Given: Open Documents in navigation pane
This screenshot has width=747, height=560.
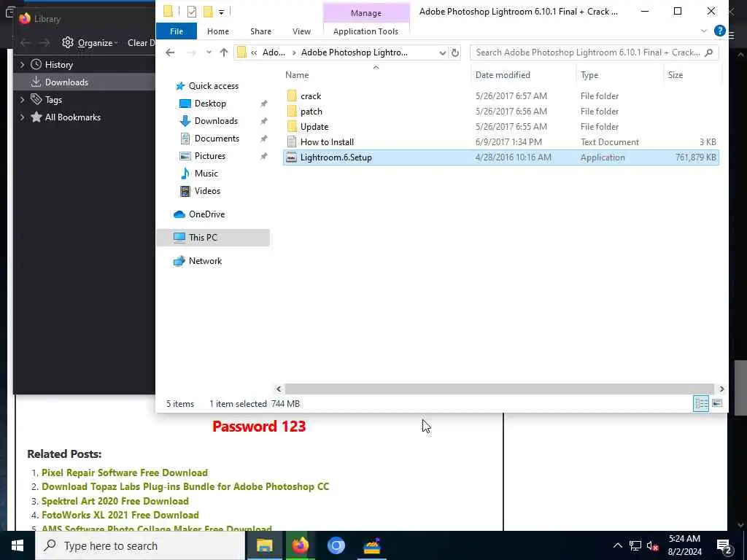Looking at the screenshot, I should (217, 139).
